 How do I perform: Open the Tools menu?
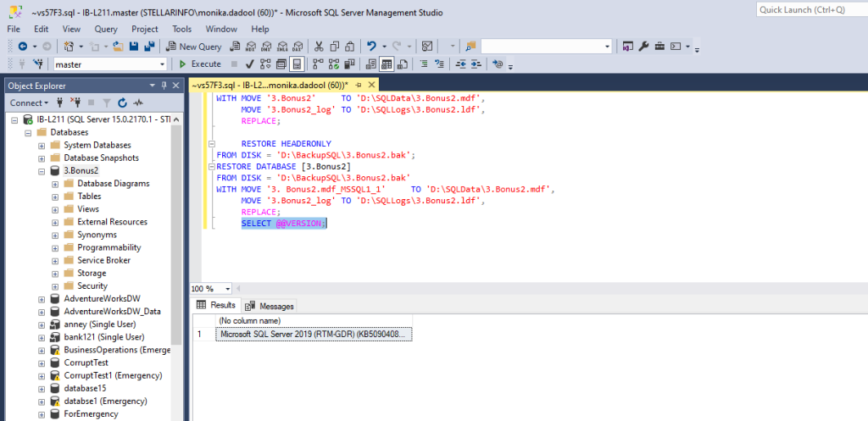[x=182, y=30]
